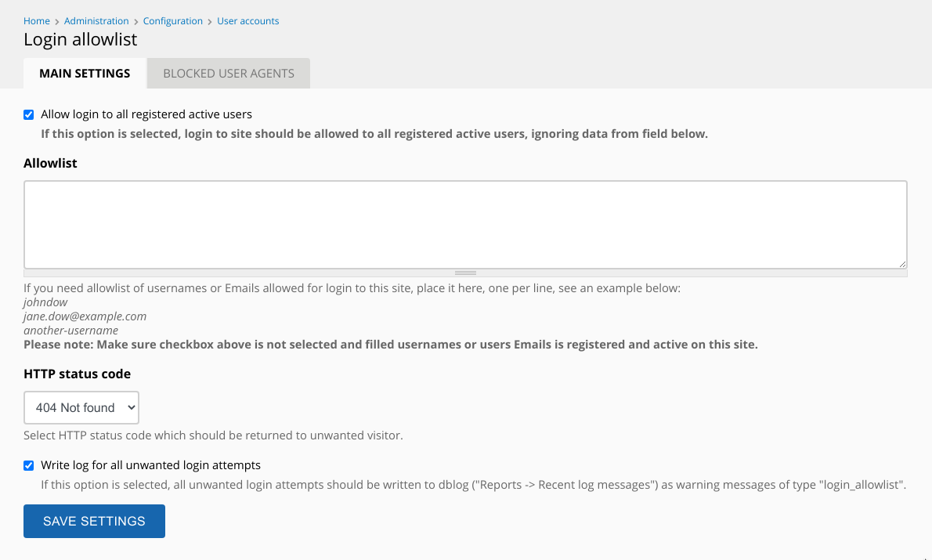Click the chevron separator after Configuration

pyautogui.click(x=210, y=21)
